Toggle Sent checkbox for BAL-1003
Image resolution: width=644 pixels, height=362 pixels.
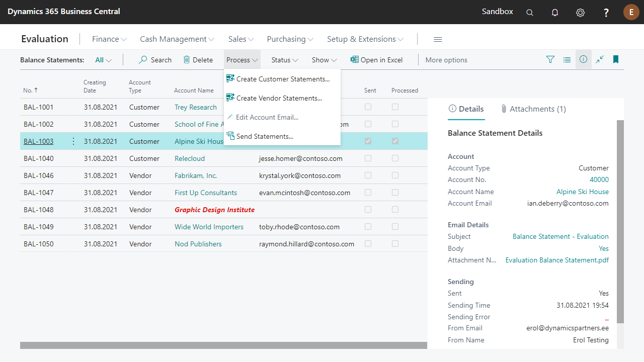pos(368,141)
